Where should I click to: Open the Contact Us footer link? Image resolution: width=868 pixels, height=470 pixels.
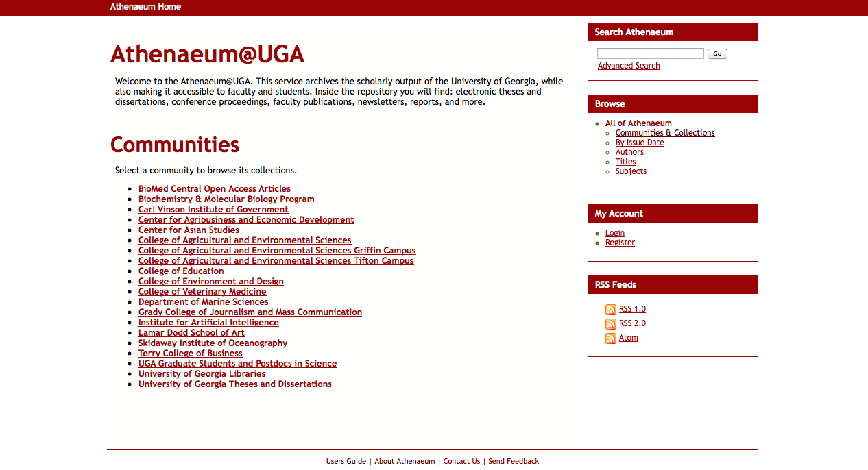coord(461,462)
